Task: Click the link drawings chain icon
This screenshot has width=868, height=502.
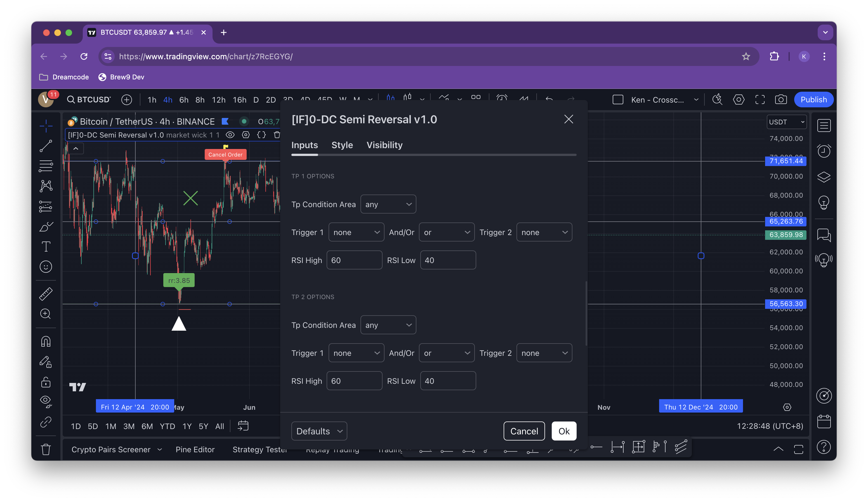Action: tap(46, 422)
